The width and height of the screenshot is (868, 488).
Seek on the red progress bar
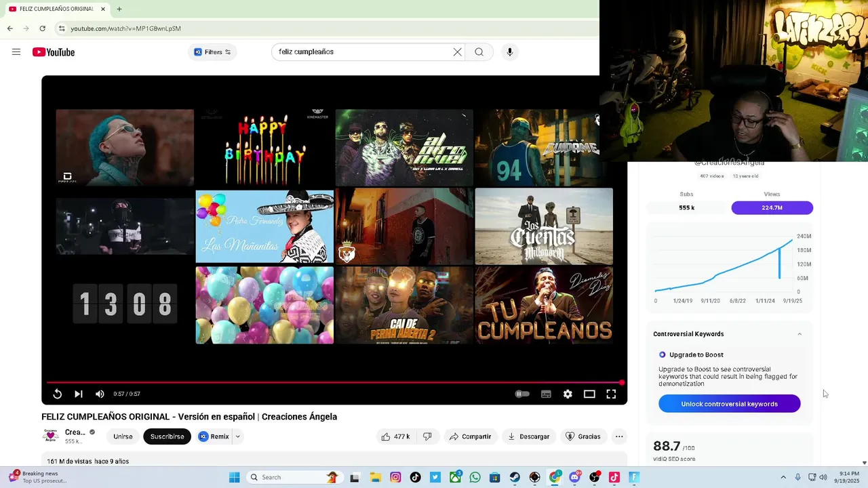[x=334, y=383]
